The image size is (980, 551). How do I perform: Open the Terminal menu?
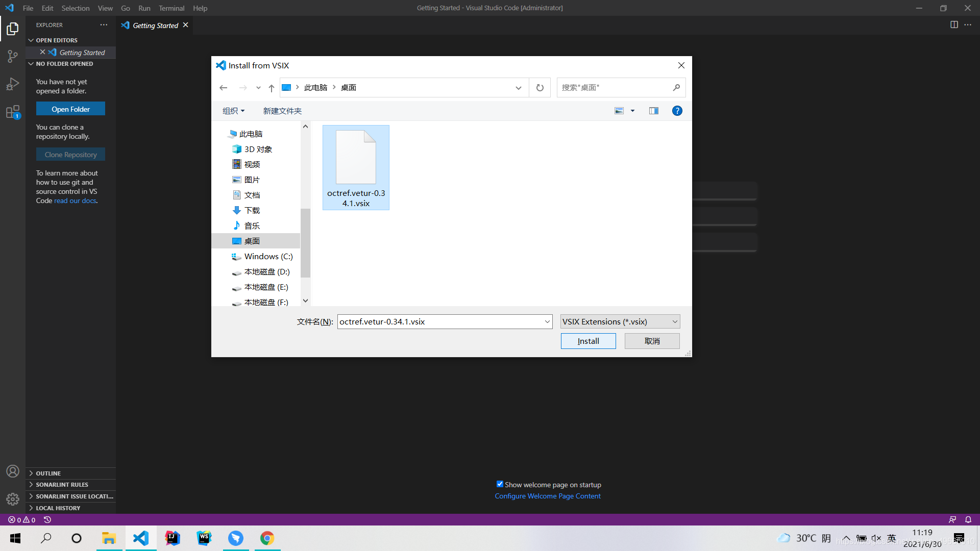(171, 8)
